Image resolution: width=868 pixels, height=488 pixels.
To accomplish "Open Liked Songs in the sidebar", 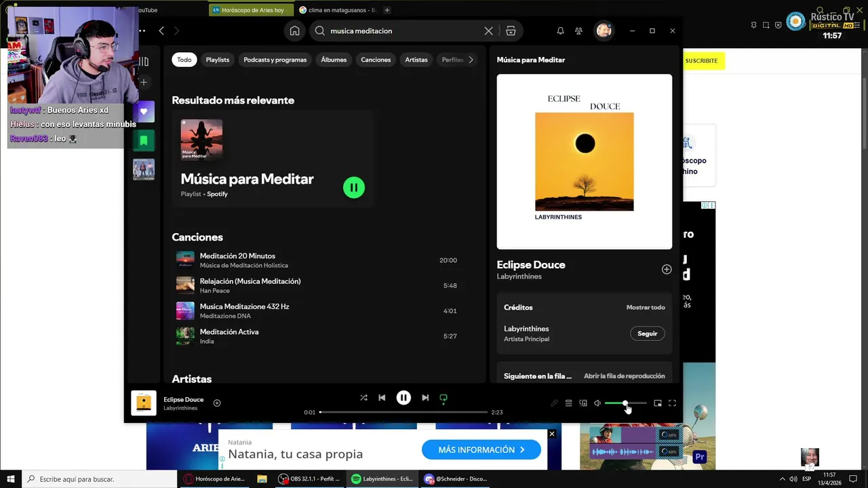I will 144,112.
